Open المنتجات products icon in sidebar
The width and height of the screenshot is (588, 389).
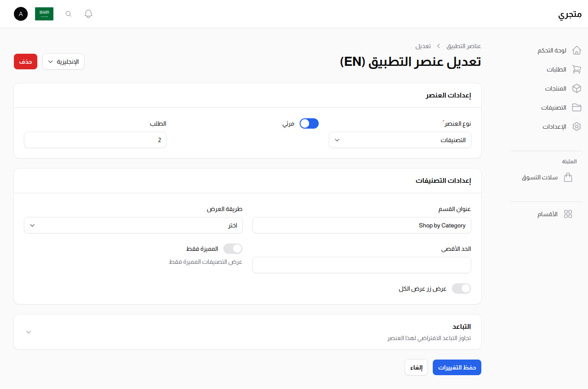pos(576,88)
